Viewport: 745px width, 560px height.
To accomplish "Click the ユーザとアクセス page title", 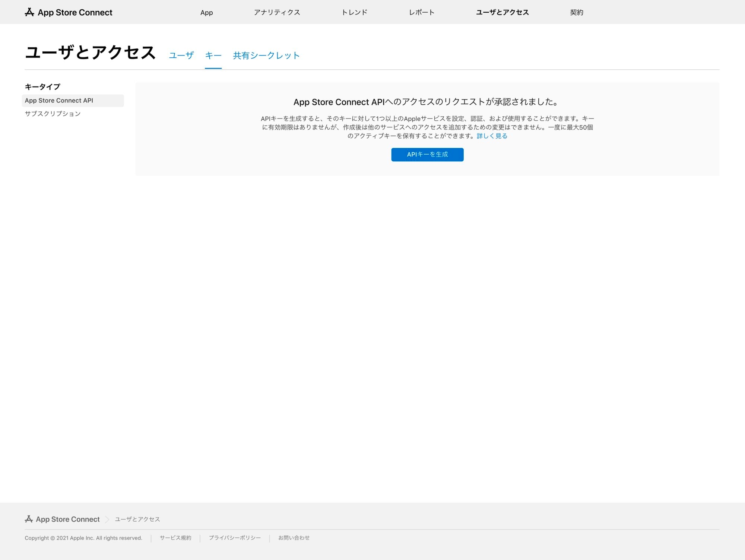I will tap(90, 53).
